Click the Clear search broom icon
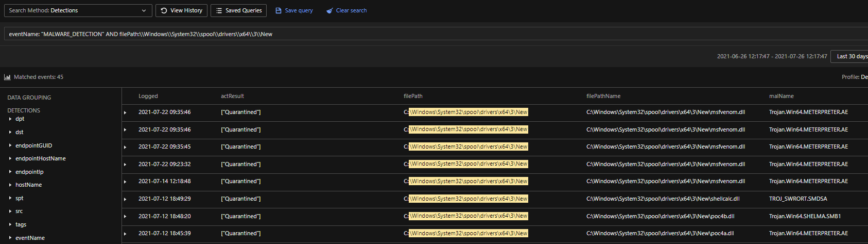The width and height of the screenshot is (868, 244). coord(329,10)
